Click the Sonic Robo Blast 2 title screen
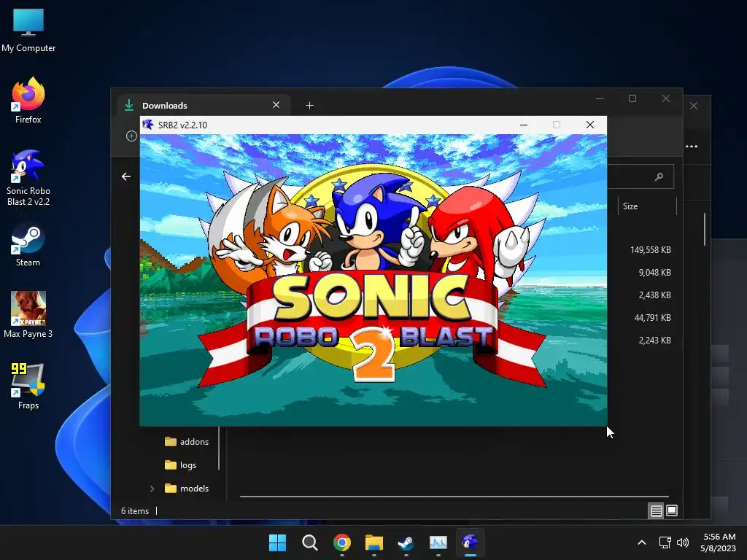747x560 pixels. [x=373, y=280]
